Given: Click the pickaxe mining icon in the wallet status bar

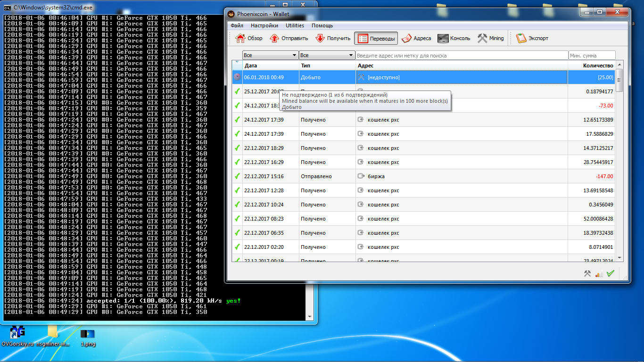Looking at the screenshot, I should point(587,273).
